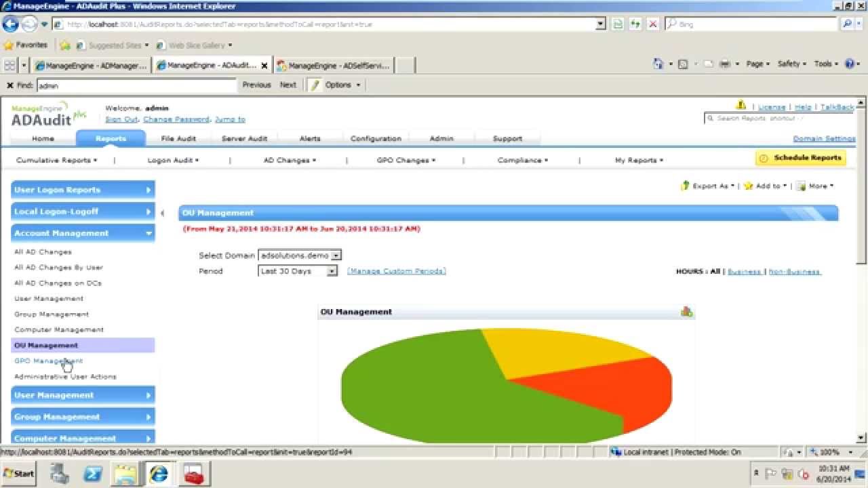Viewport: 868px width, 488px height.
Task: Click the IE Home icon
Action: [x=658, y=64]
